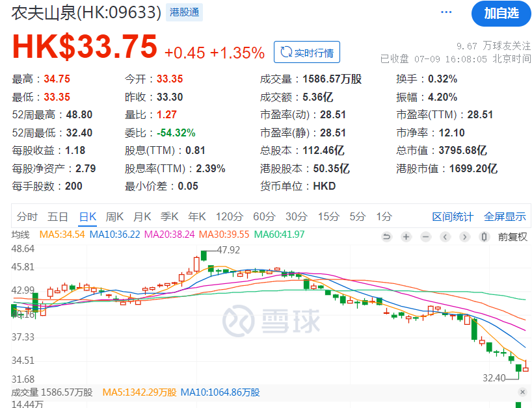
Task: Click the 港股市值 1699.20亿 stat
Action: tap(447, 168)
